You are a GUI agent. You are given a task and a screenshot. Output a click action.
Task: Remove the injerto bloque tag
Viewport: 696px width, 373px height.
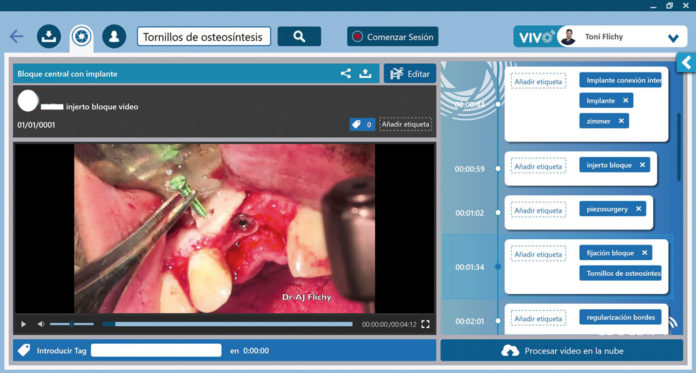642,165
